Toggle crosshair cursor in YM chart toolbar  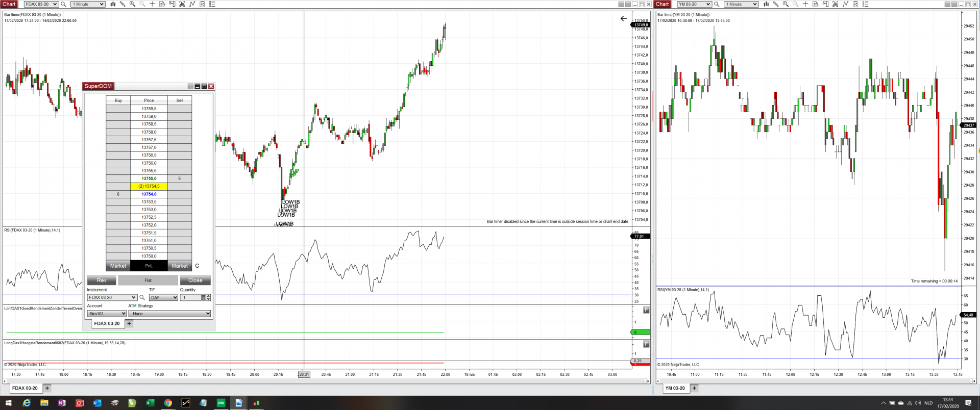[x=805, y=4]
